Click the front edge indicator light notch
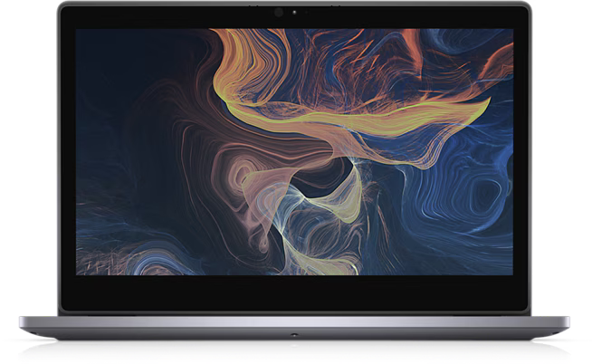 (294, 334)
